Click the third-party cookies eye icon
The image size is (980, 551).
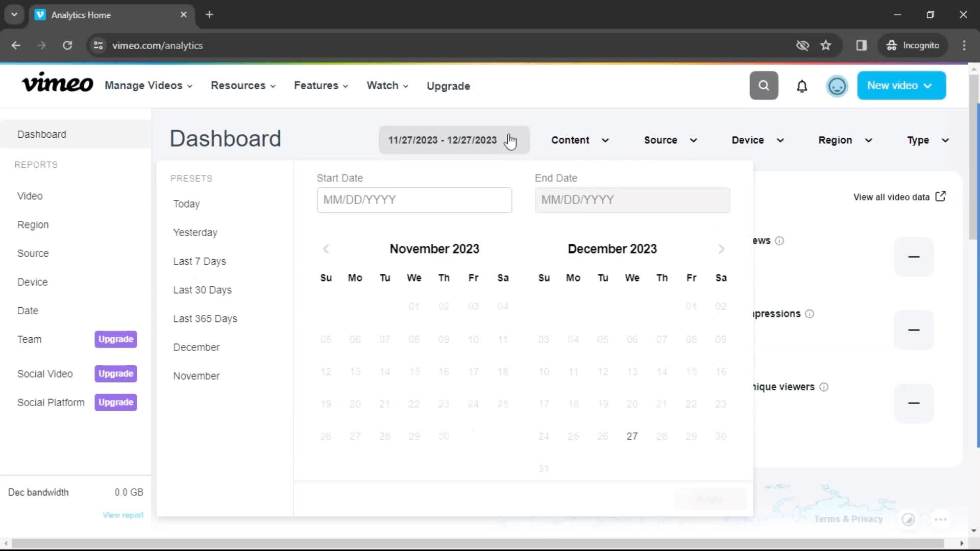(x=802, y=45)
